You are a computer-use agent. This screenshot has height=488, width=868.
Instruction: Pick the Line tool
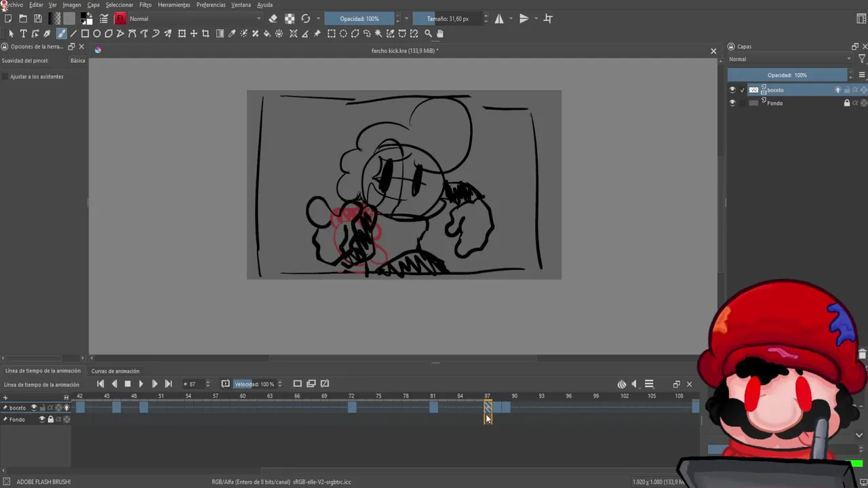(x=73, y=33)
